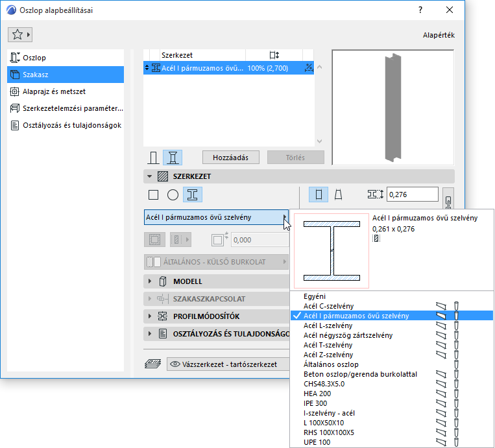Viewport: 495px width, 448px height.
Task: Choose Acél C-szelvény profile
Action: pos(391,306)
